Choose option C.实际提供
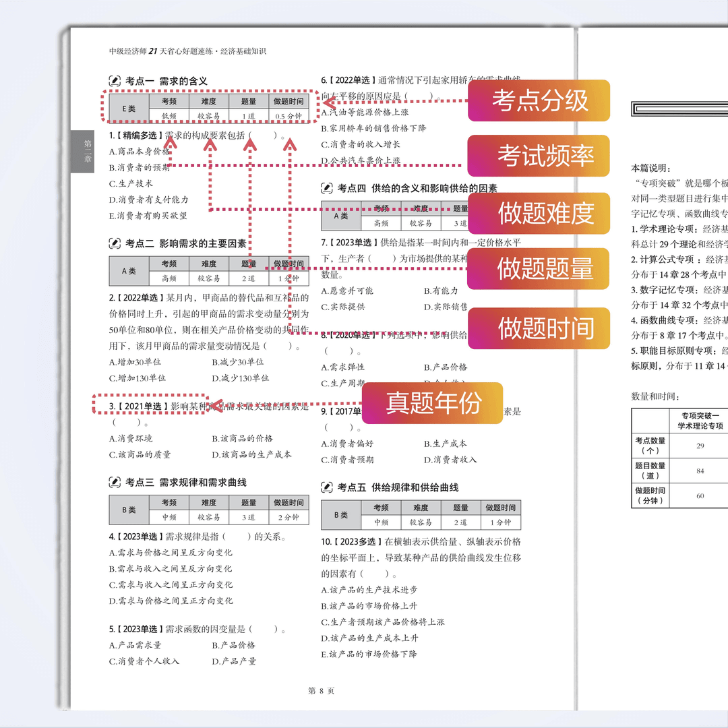This screenshot has height=728, width=728. click(343, 307)
